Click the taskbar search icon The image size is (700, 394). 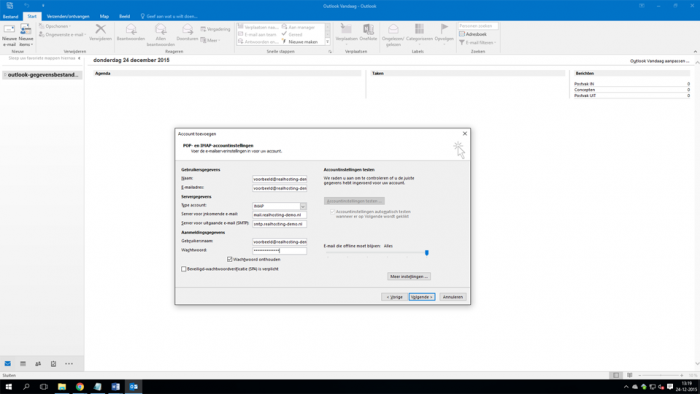click(x=26, y=387)
